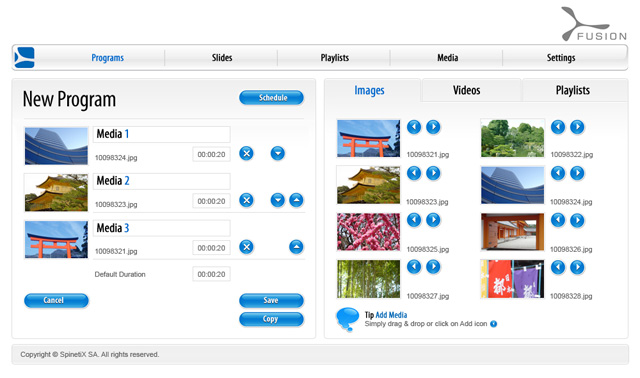Image resolution: width=640 pixels, height=378 pixels.
Task: Select library thumbnail 10098324.jpg blue building
Action: coord(513,185)
